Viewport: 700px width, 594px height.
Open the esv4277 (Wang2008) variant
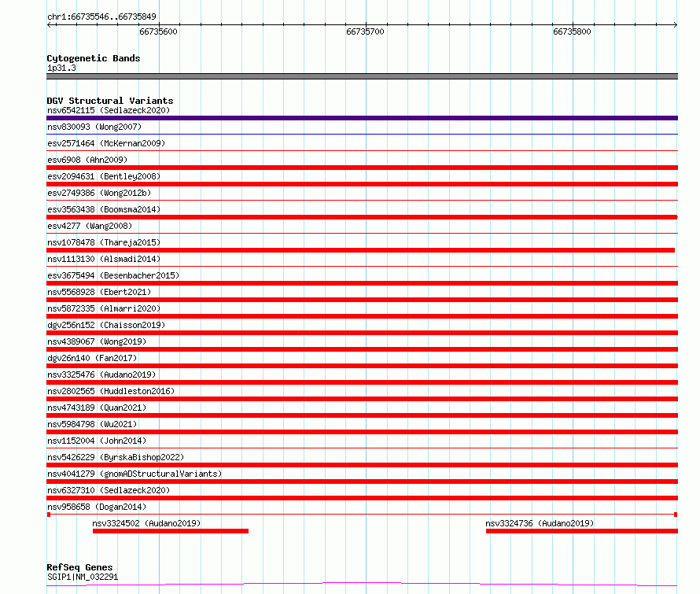pos(90,226)
